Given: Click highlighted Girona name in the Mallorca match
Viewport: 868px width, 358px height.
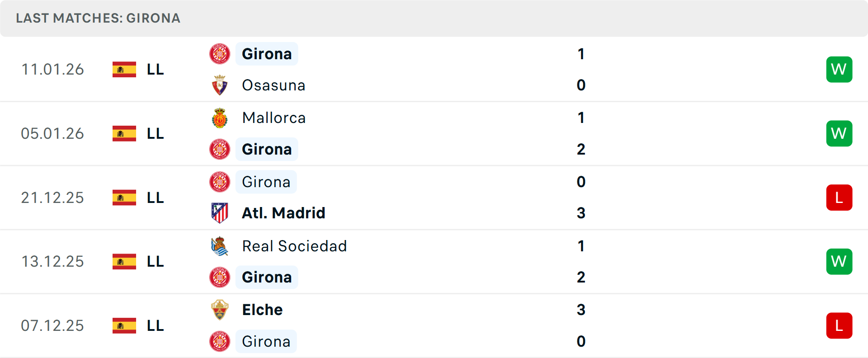Looking at the screenshot, I should [x=267, y=149].
